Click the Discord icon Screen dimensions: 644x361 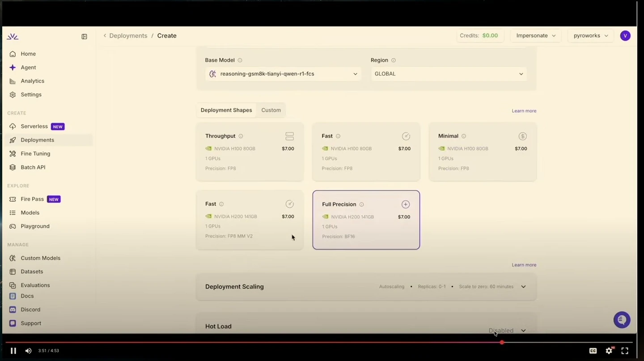[x=13, y=310]
